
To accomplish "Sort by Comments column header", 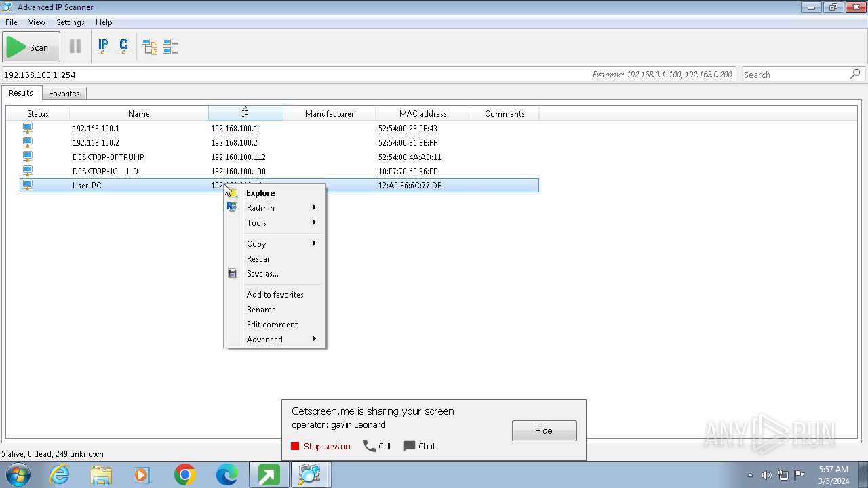I will click(x=505, y=114).
